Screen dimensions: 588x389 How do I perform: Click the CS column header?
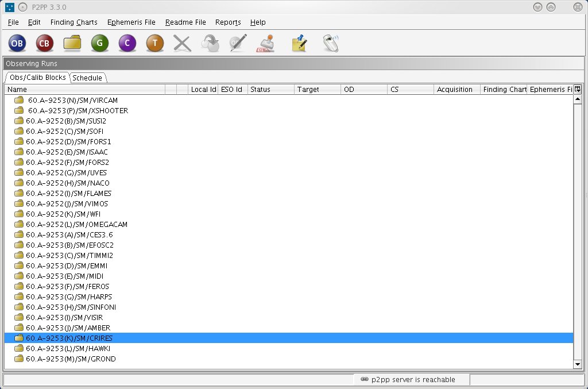(410, 89)
